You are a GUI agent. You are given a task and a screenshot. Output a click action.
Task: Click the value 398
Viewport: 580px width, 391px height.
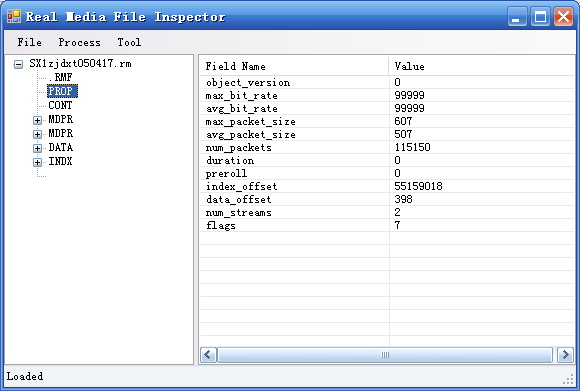click(403, 199)
